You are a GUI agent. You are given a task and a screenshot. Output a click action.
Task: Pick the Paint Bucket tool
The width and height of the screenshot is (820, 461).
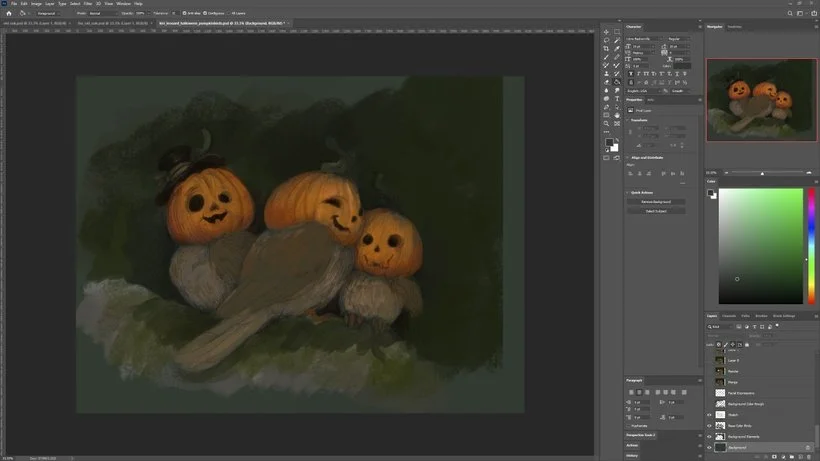click(x=617, y=82)
